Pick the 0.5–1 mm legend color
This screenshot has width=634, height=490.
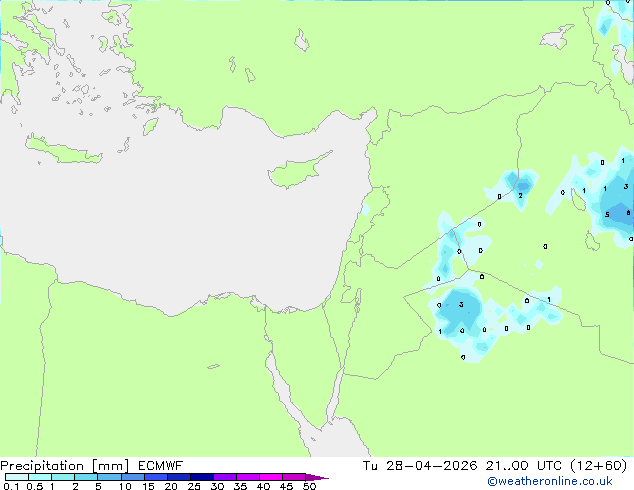[40, 477]
